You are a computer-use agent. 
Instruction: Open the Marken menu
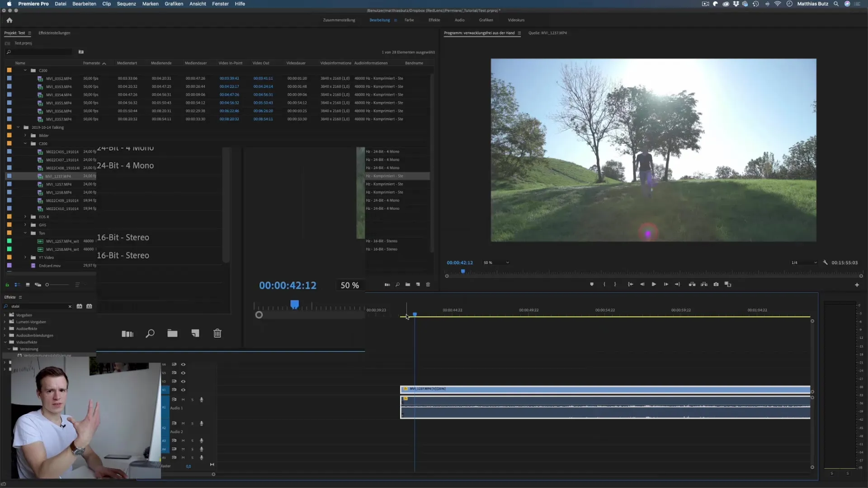(150, 4)
